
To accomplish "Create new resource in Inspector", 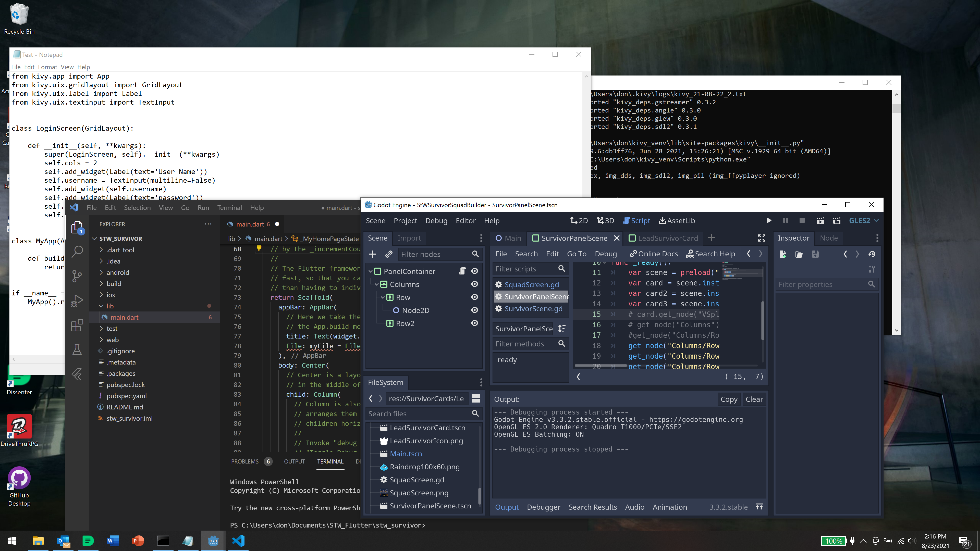I will coord(782,254).
